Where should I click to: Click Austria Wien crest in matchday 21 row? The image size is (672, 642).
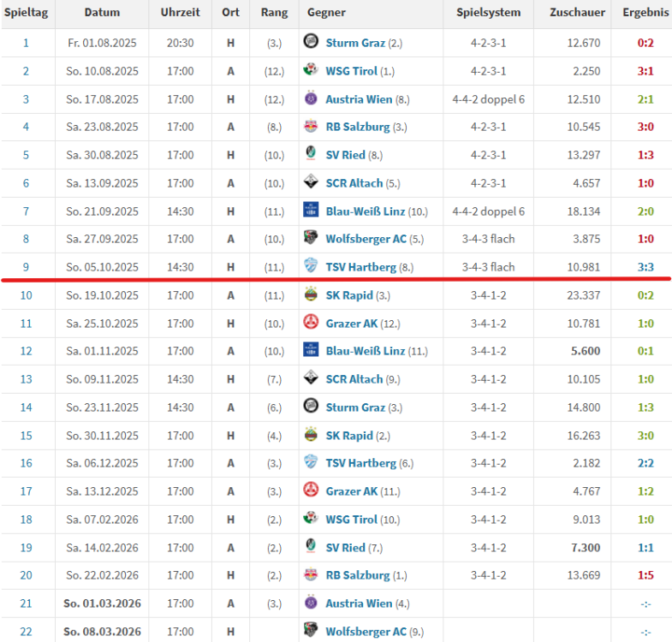[x=312, y=603]
